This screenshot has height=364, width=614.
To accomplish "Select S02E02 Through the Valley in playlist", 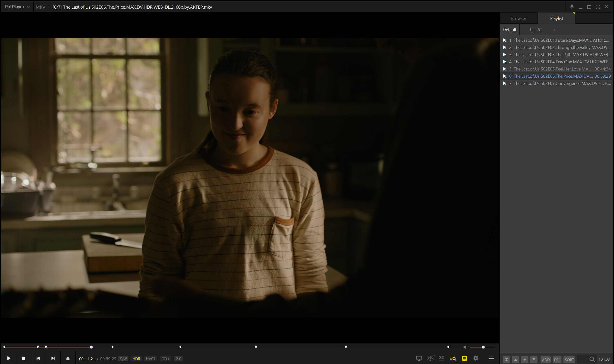I will tap(556, 47).
